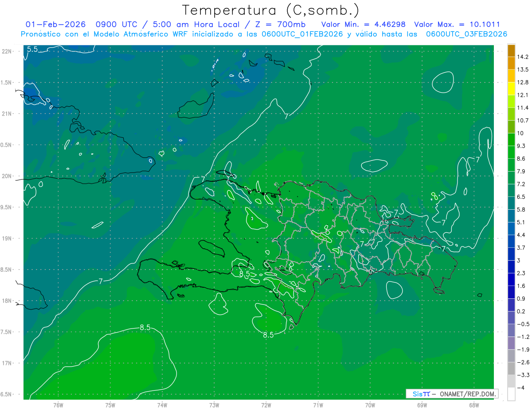This screenshot has width=532, height=411.
Task: Click the '13.5' colorbar value
Action: click(x=523, y=70)
